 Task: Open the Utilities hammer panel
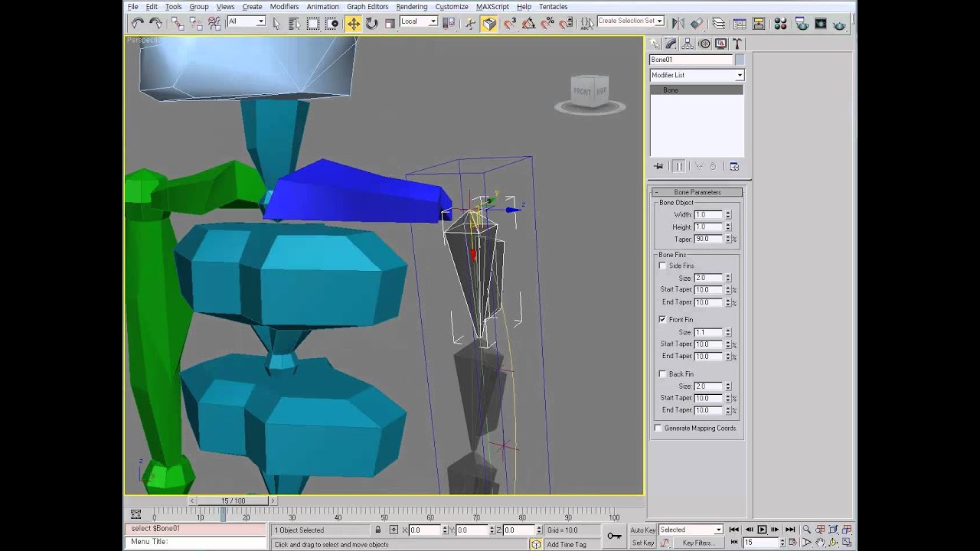click(738, 44)
